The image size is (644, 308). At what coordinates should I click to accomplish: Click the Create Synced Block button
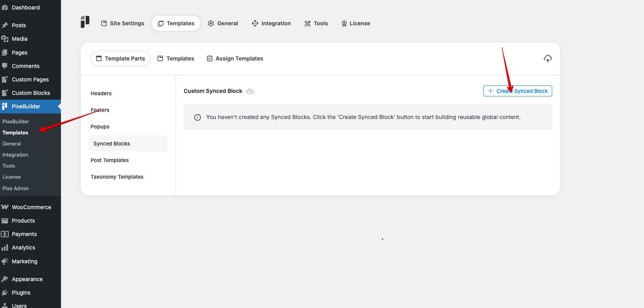click(517, 91)
